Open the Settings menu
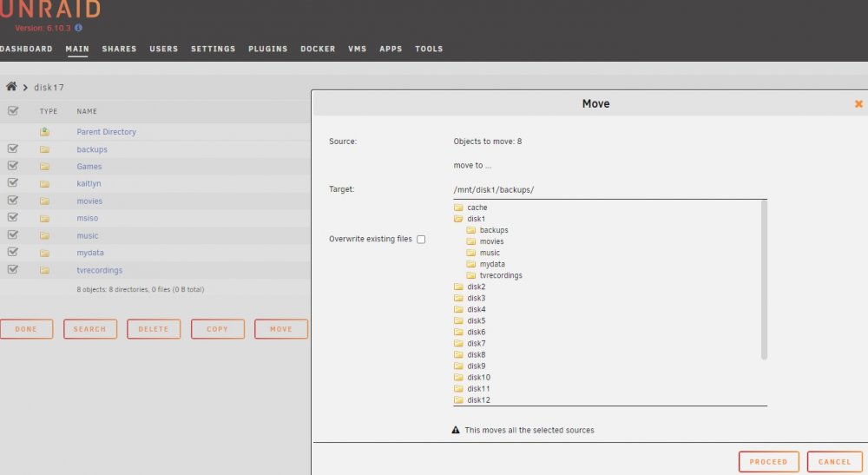 pos(214,49)
